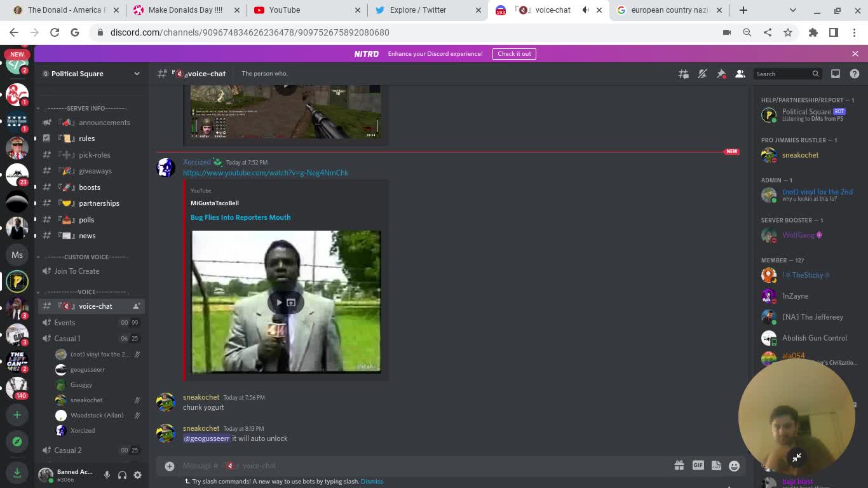Image resolution: width=868 pixels, height=488 pixels.
Task: Join the Events voice channel
Action: pyautogui.click(x=92, y=323)
